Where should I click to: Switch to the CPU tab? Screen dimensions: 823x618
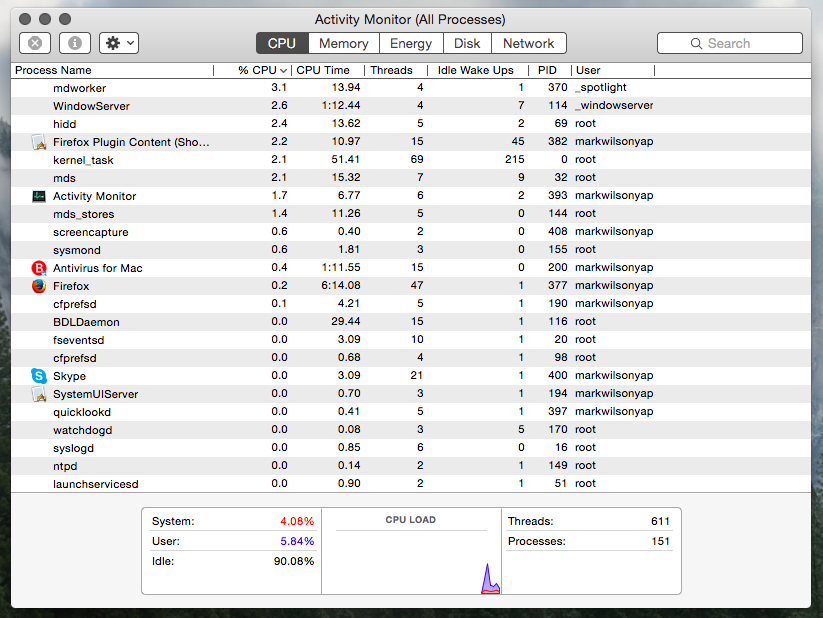pyautogui.click(x=282, y=43)
